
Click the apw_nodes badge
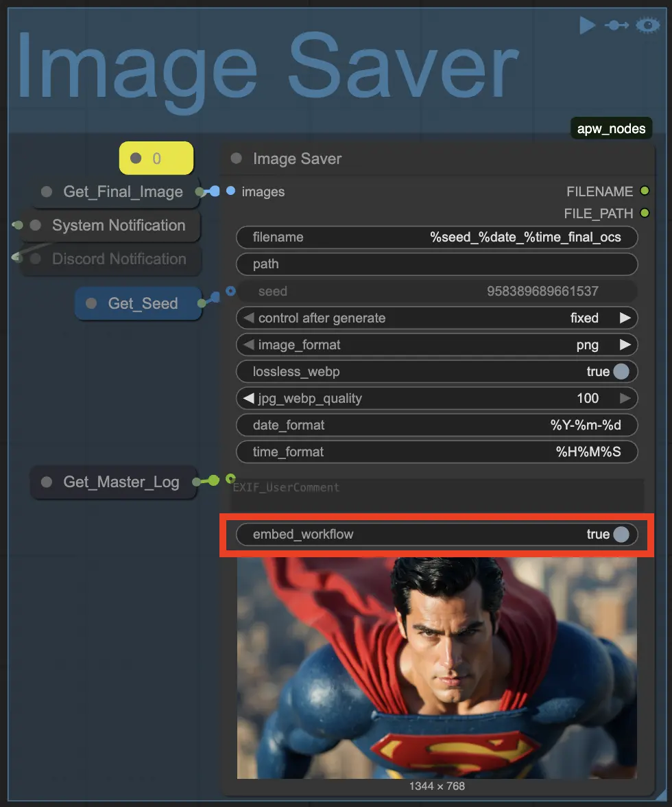[x=611, y=128]
